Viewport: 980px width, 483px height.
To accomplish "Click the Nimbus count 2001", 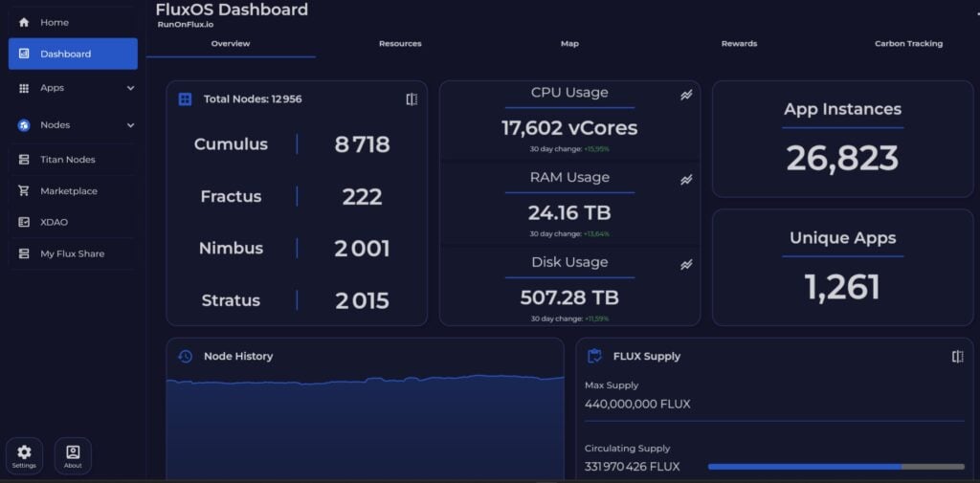I will click(x=362, y=249).
